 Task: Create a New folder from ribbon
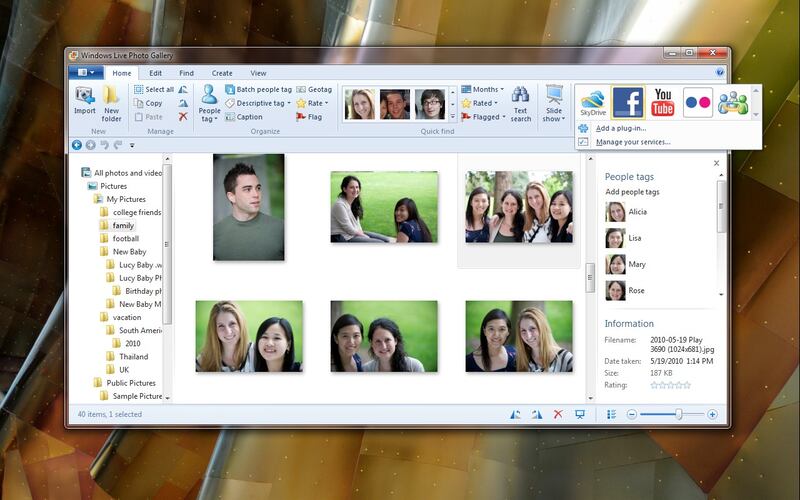[x=111, y=101]
